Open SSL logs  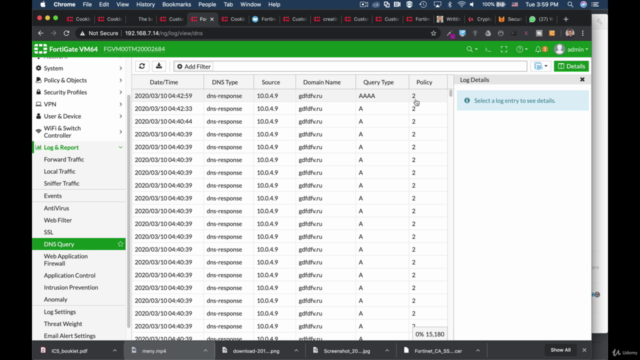point(48,232)
